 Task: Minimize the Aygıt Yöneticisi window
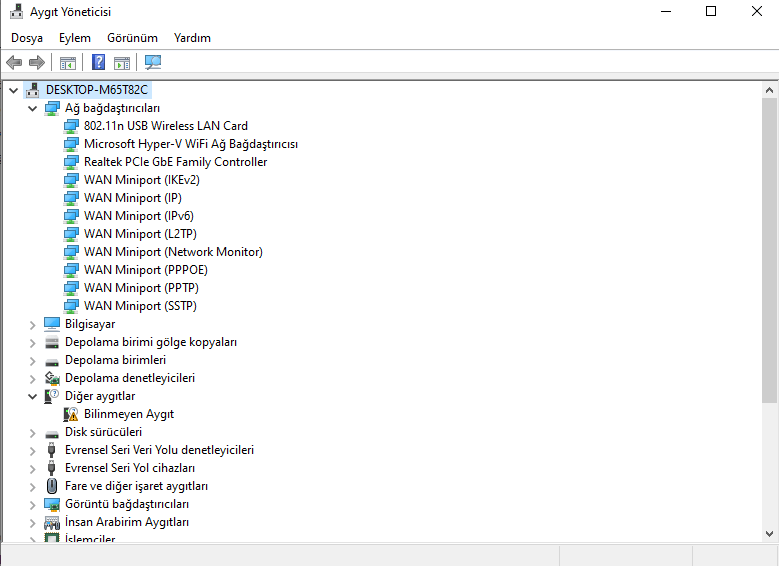[666, 11]
